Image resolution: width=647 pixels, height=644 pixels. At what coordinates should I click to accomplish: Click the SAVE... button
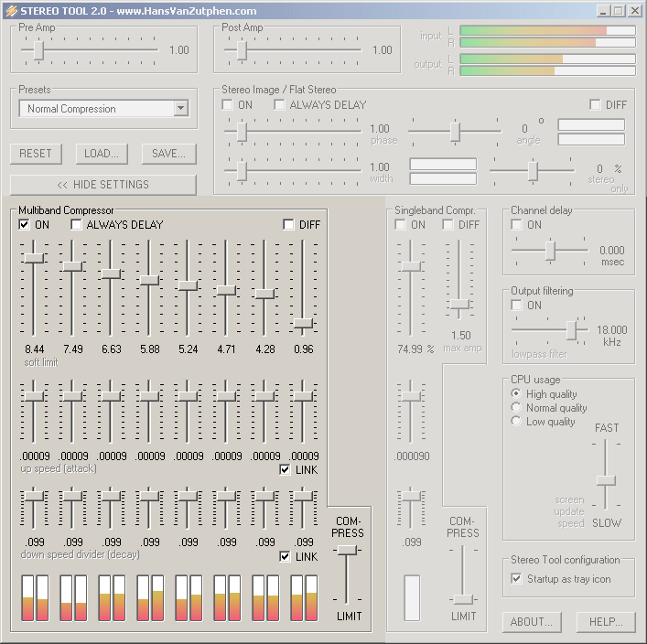[x=168, y=154]
